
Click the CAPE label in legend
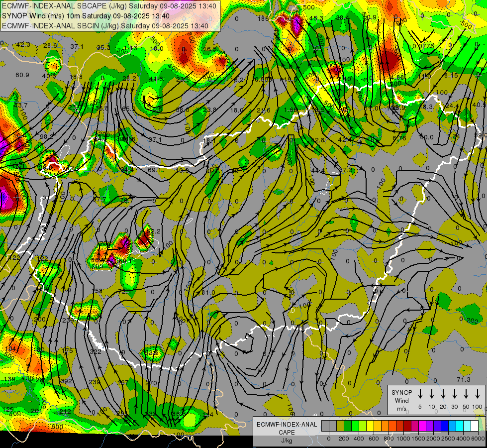pyautogui.click(x=287, y=433)
